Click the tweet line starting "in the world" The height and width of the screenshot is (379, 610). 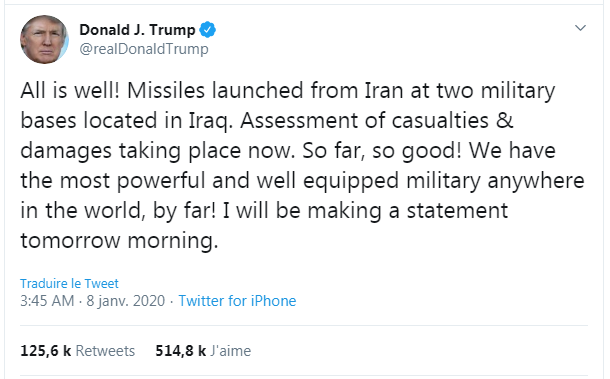click(x=264, y=211)
